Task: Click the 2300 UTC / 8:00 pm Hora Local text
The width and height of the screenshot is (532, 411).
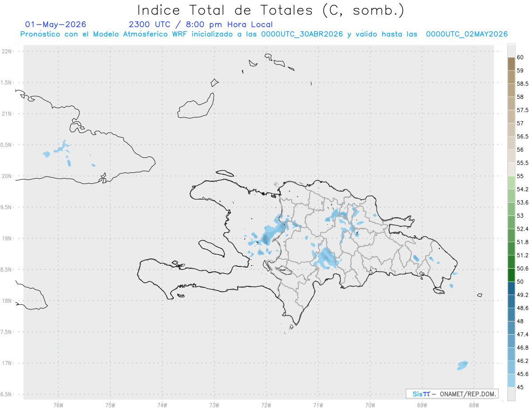Action: (x=200, y=25)
